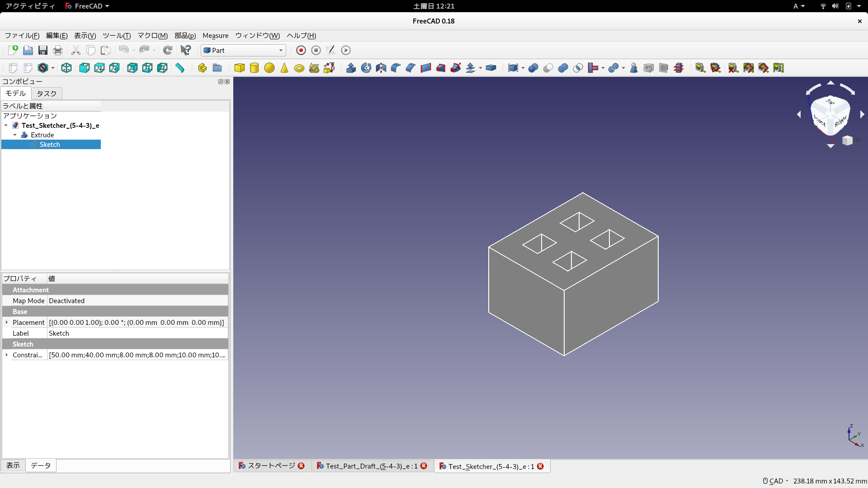Screen dimensions: 868x488
Task: Select the Union boolean tool
Action: point(563,68)
